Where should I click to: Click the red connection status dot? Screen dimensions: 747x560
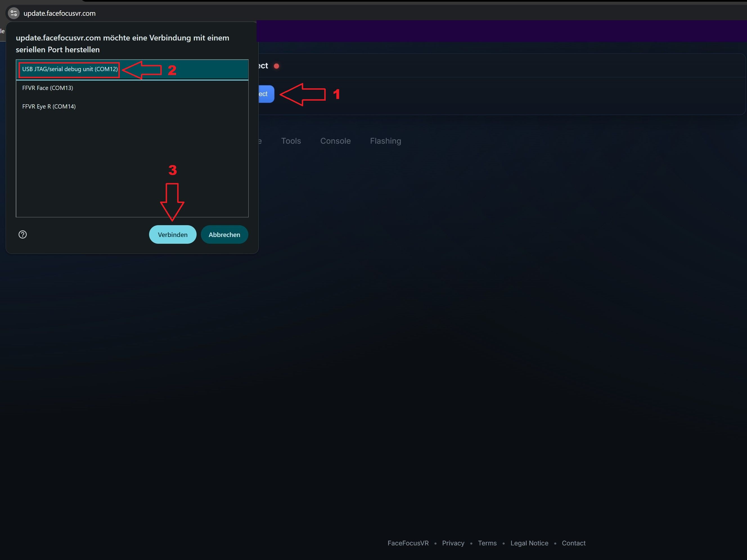click(276, 66)
